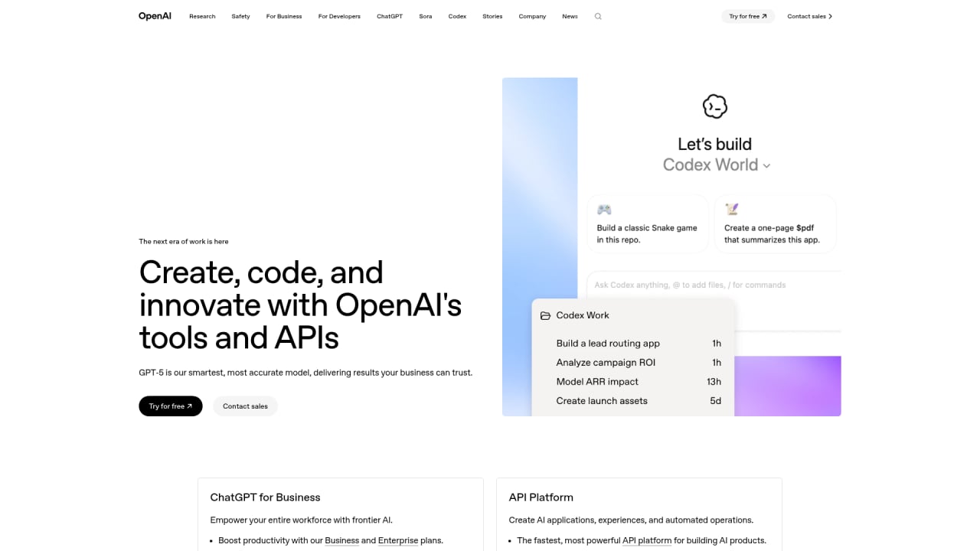The height and width of the screenshot is (551, 980).
Task: Open the Safety menu
Action: pyautogui.click(x=240, y=16)
